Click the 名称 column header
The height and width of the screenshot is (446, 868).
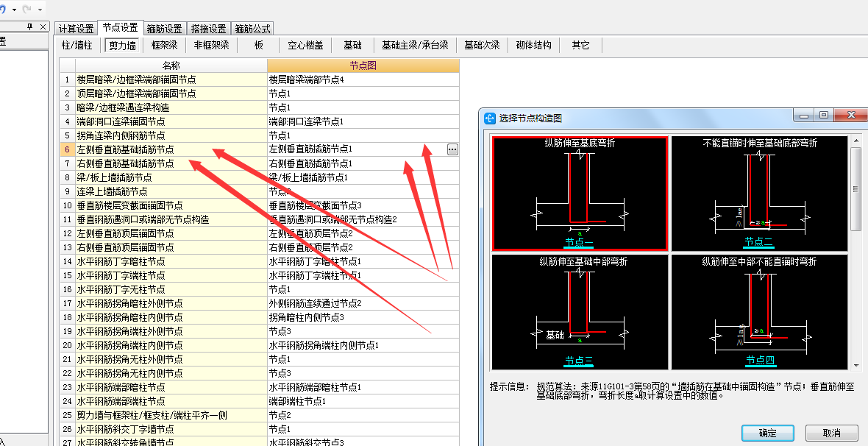(x=171, y=66)
